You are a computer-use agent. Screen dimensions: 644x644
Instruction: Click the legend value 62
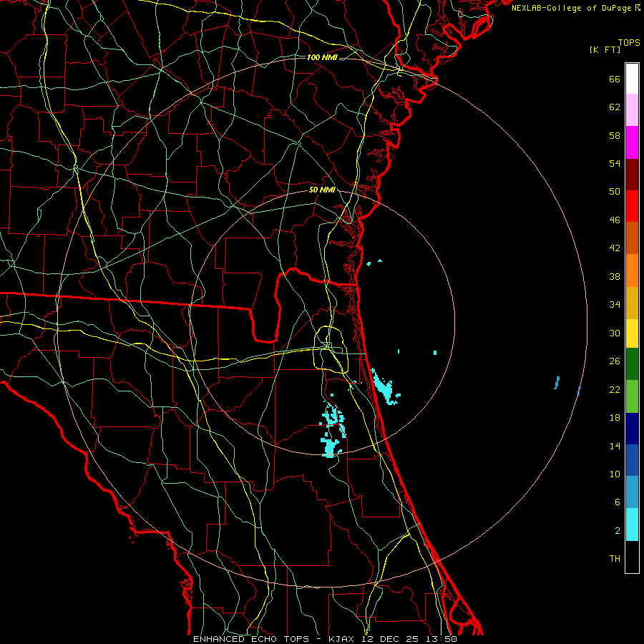point(615,107)
